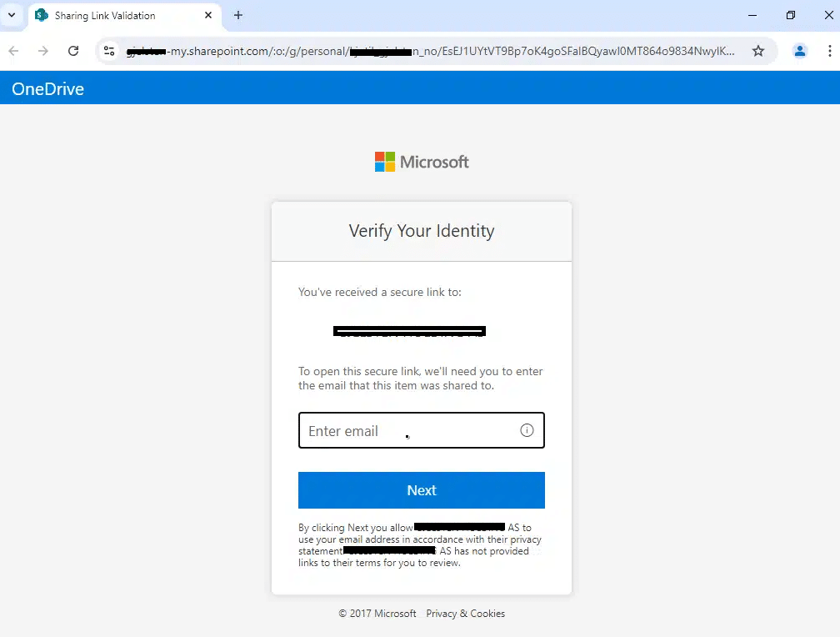Open a new tab with plus button
840x637 pixels.
click(x=238, y=16)
